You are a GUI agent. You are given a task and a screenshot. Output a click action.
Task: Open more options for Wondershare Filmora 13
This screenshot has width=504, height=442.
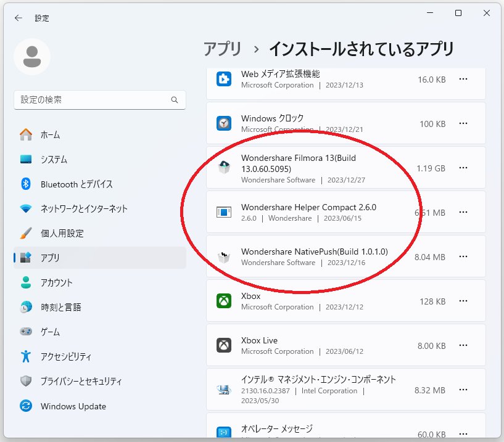463,168
